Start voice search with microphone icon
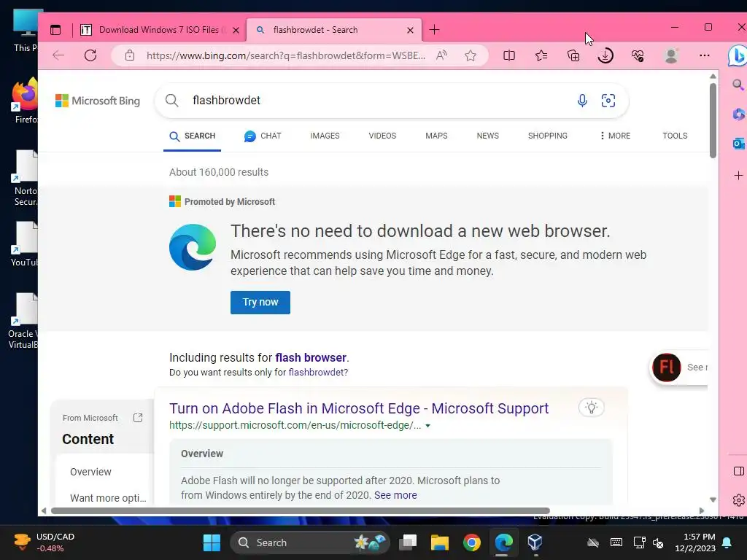 (x=582, y=101)
